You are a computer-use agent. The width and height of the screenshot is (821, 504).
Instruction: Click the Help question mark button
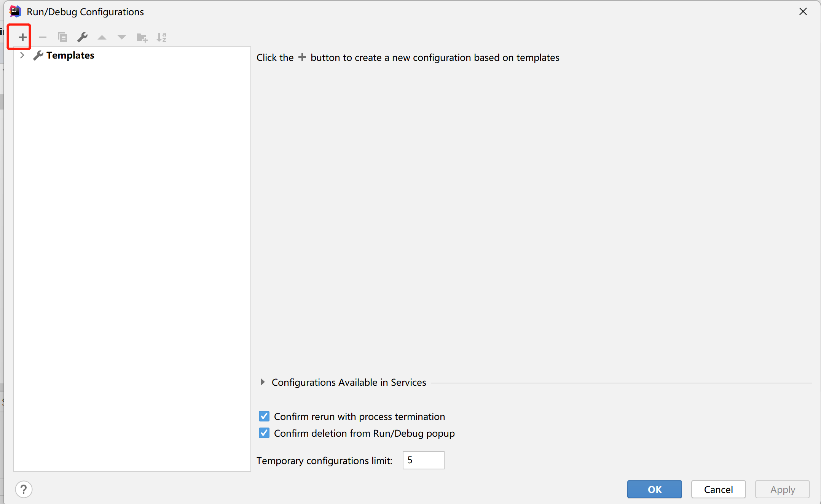point(24,489)
